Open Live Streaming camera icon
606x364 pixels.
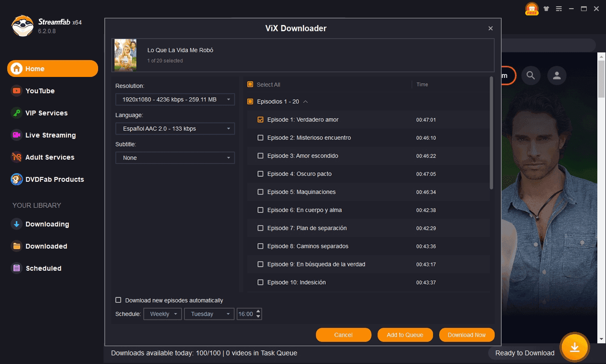point(17,135)
